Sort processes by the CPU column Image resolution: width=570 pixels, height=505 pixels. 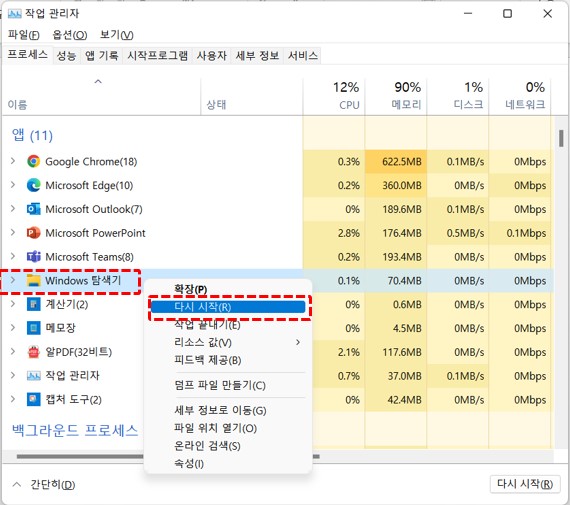(334, 97)
